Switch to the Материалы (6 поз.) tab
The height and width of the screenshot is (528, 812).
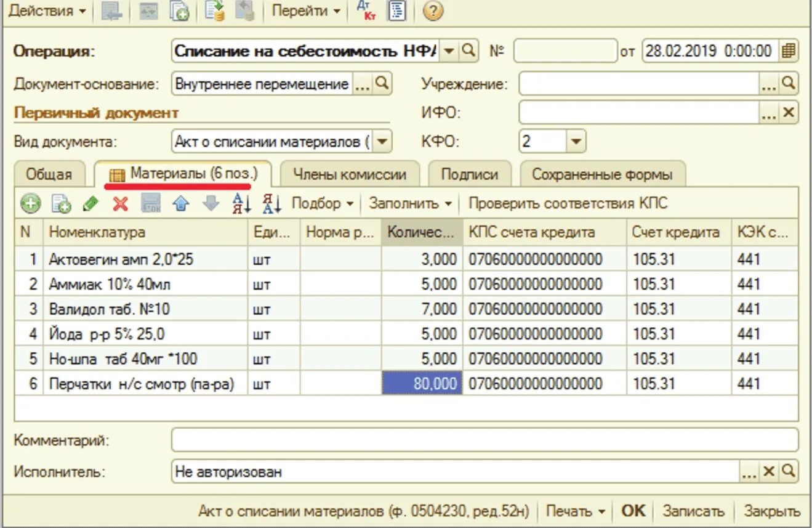pyautogui.click(x=182, y=174)
